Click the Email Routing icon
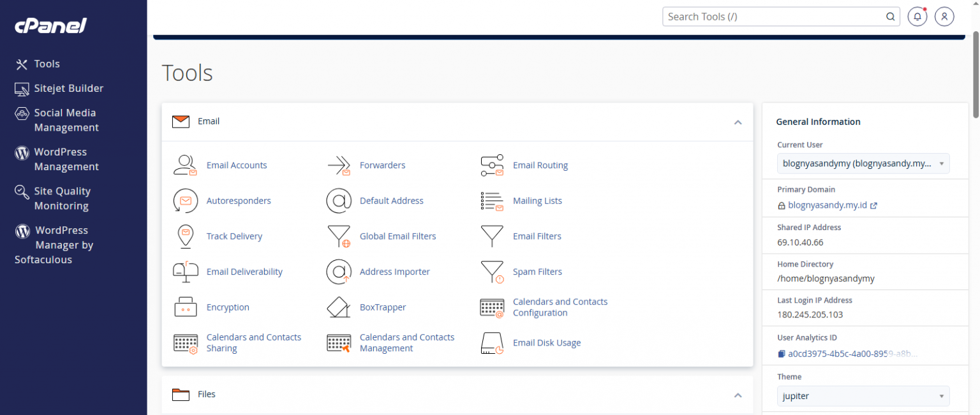980x415 pixels. click(492, 164)
